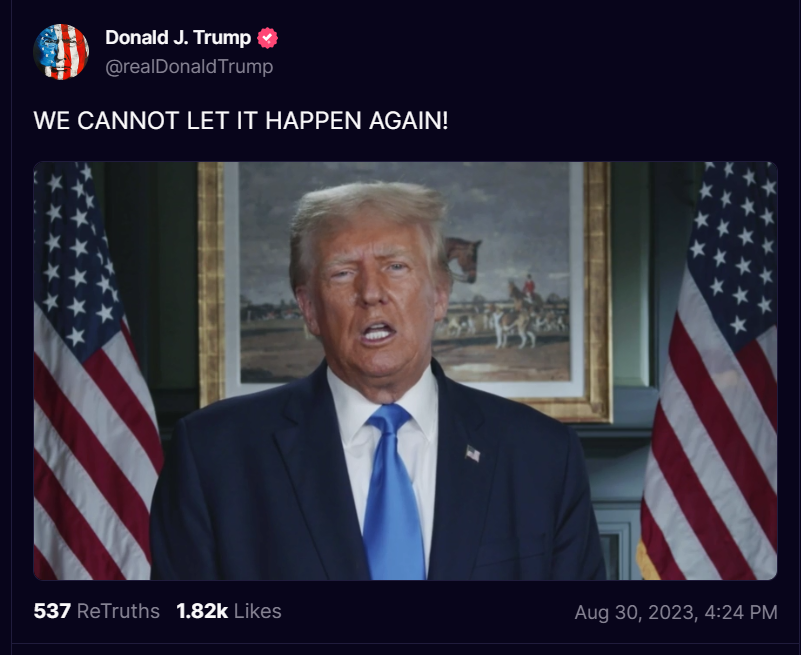Click the red verified checkmark badge
This screenshot has width=801, height=655.
point(267,38)
